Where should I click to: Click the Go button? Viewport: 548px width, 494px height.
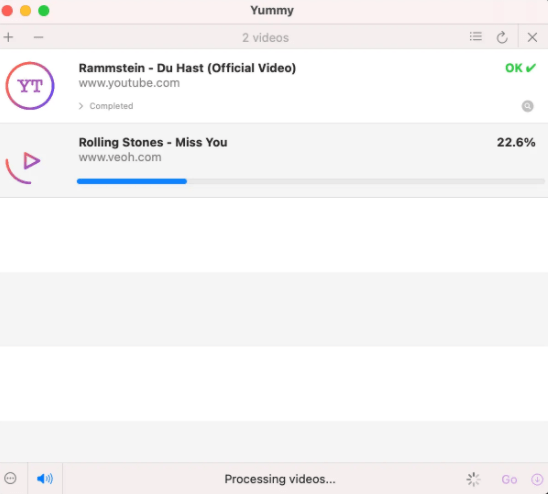coord(509,479)
